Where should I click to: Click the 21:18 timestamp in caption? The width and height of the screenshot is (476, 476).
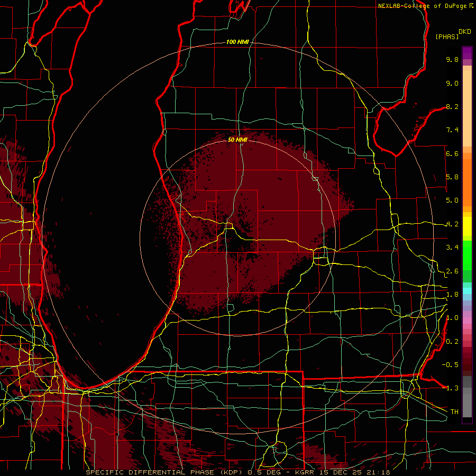[379, 472]
